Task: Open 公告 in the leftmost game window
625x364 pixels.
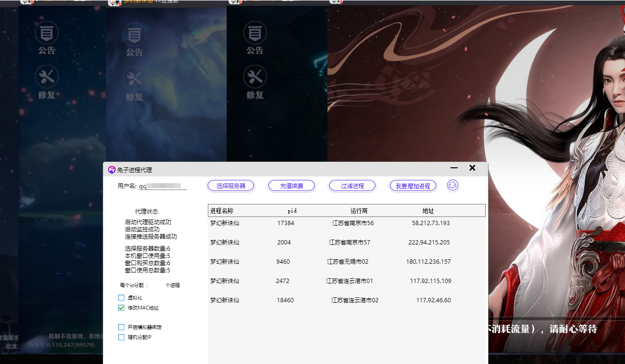Action: tap(47, 38)
